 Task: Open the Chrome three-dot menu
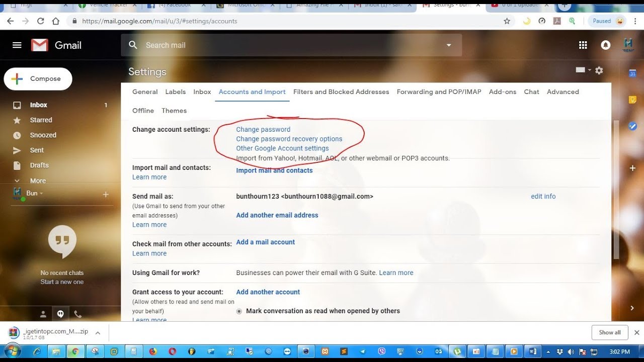635,21
